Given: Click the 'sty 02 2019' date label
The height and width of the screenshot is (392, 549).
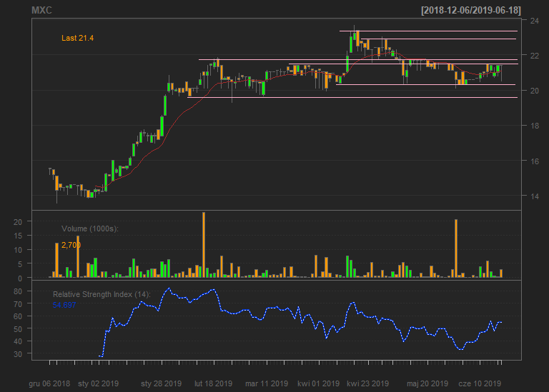Looking at the screenshot, I should tap(99, 383).
